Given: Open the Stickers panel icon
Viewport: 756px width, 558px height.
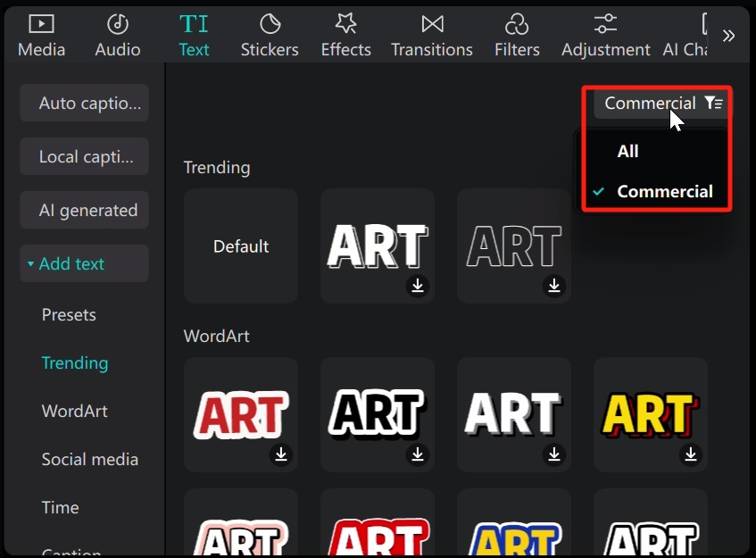Looking at the screenshot, I should [270, 25].
